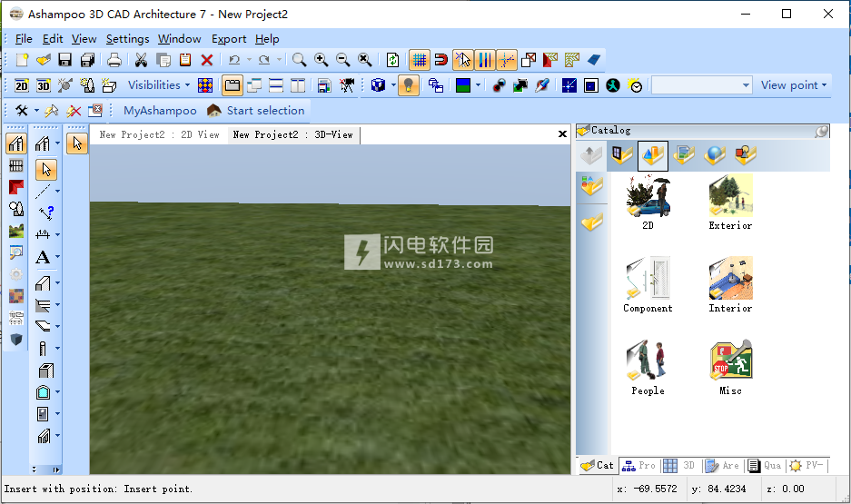Open the Qua panel tab
Viewport: 851px width, 504px height.
click(x=765, y=466)
